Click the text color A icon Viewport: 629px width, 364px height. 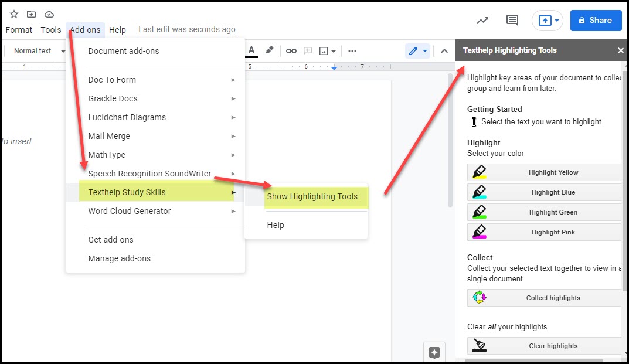[251, 51]
